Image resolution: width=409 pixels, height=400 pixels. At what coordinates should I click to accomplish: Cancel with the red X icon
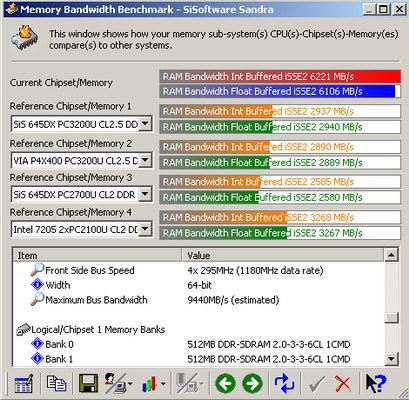pyautogui.click(x=343, y=384)
